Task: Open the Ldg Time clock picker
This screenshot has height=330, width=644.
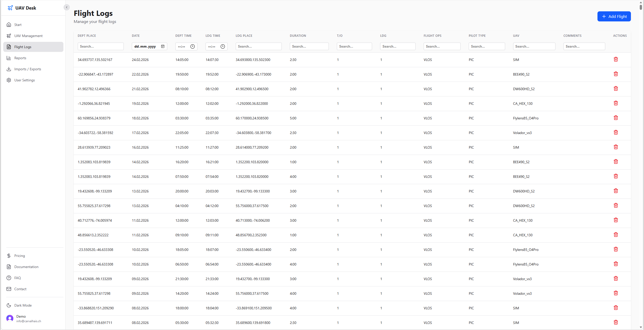Action: coord(223,46)
